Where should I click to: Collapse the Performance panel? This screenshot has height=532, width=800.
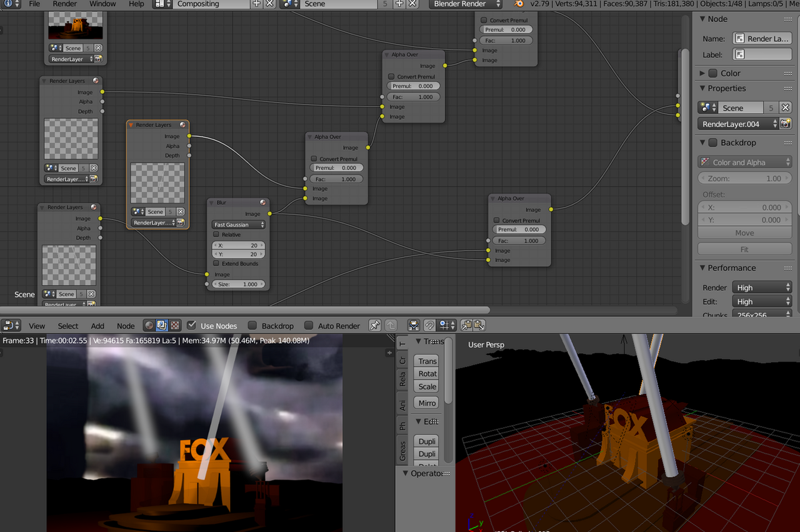click(x=702, y=268)
